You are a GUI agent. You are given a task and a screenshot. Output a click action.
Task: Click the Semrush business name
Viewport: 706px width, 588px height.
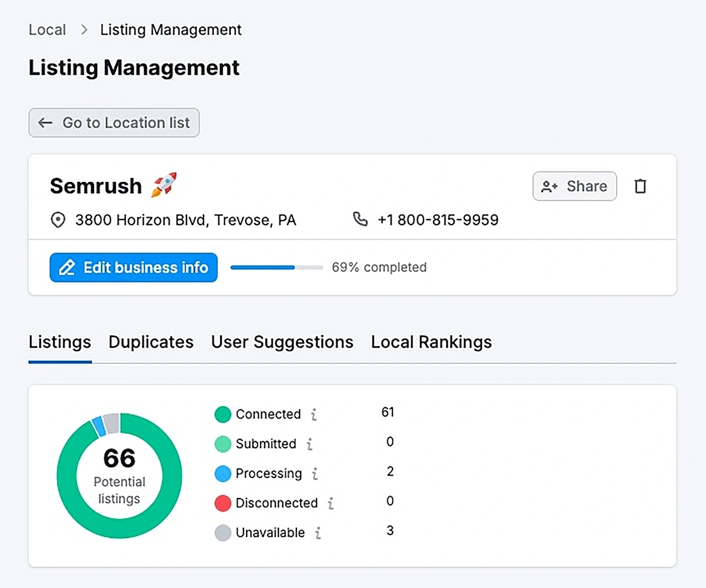tap(96, 186)
